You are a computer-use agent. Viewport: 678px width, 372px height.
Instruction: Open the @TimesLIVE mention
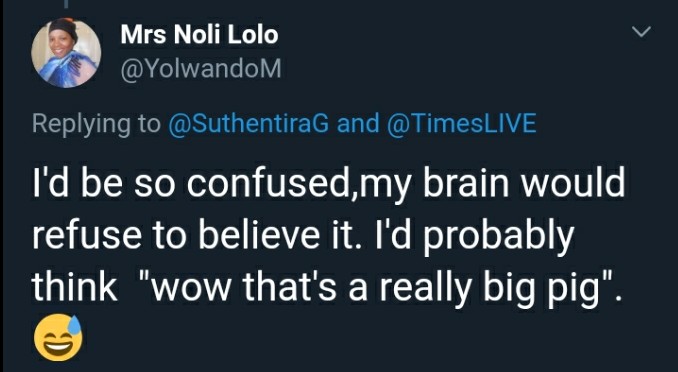[462, 123]
